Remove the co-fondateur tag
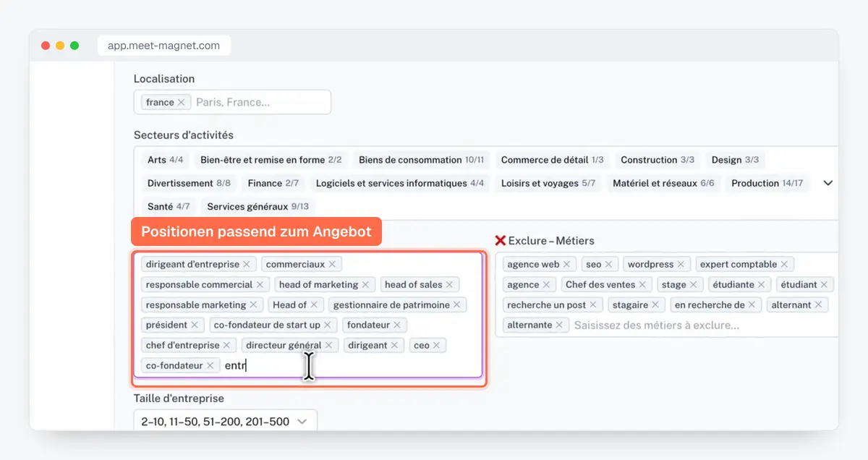The width and height of the screenshot is (868, 460). pyautogui.click(x=210, y=366)
